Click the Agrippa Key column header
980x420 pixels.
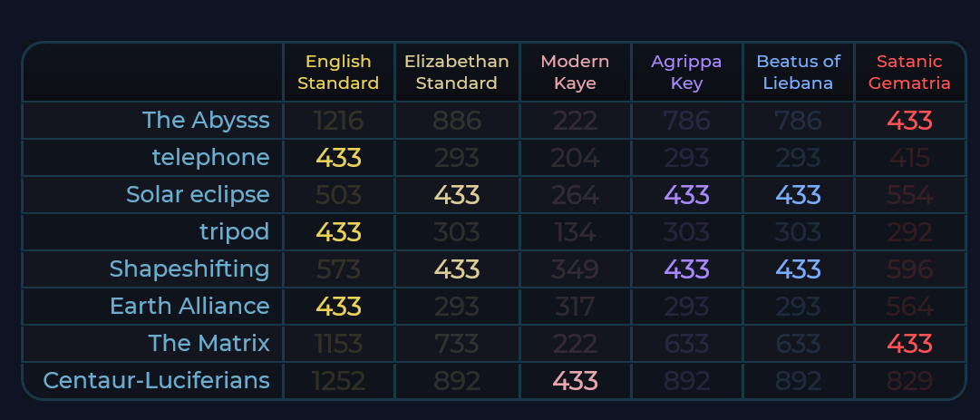tap(686, 73)
